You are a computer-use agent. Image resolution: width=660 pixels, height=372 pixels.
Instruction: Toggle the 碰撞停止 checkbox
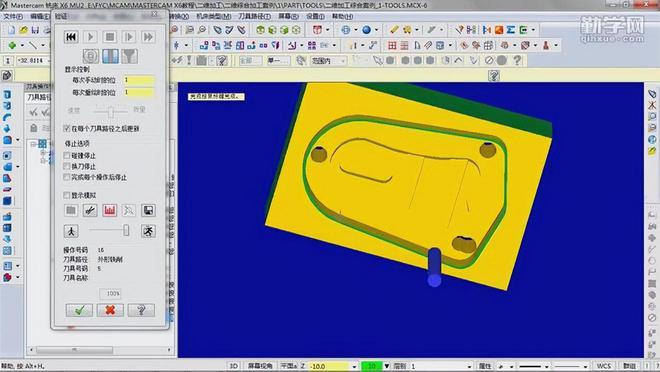point(67,155)
